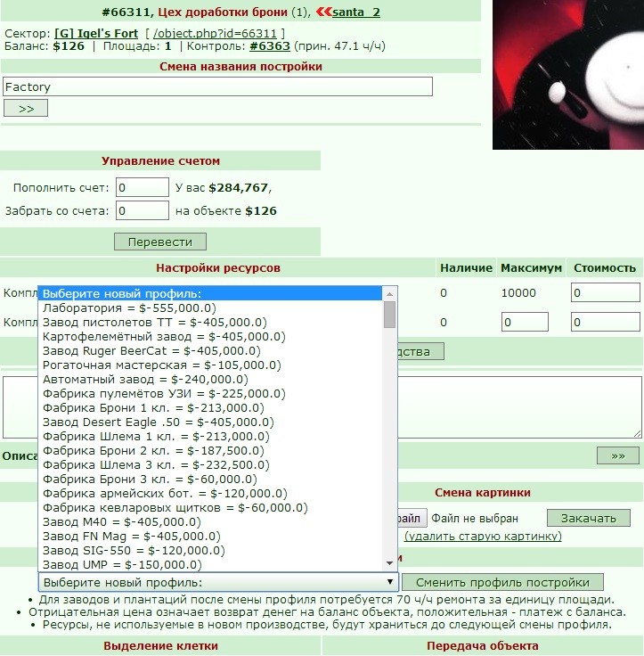644x656 pixels.
Task: Choose Картофелемётный завод profile
Action: tap(210, 336)
